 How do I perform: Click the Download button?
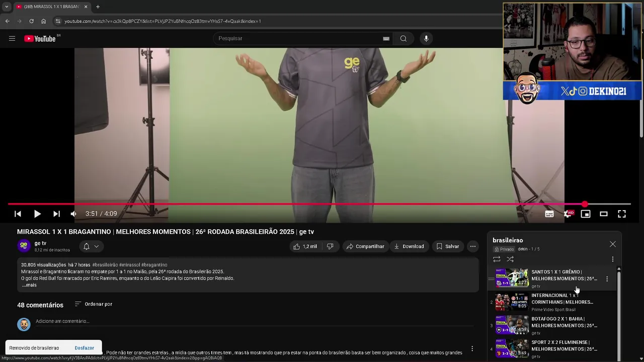click(x=409, y=246)
